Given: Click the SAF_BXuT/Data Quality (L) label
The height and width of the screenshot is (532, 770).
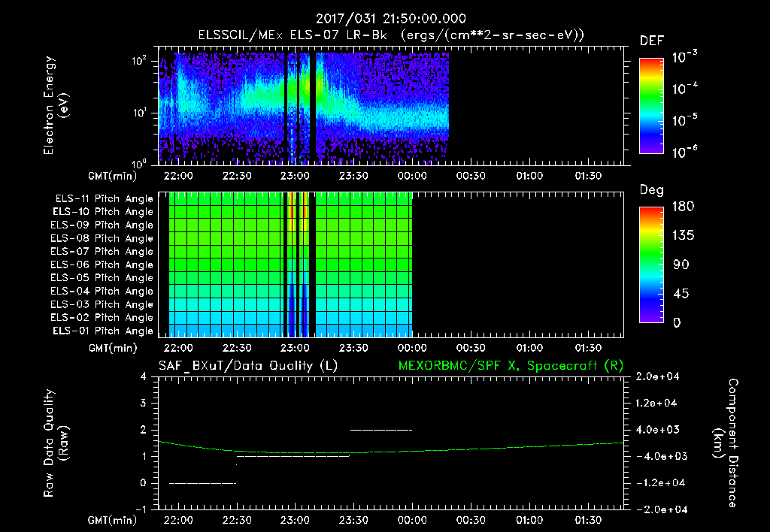Looking at the screenshot, I should tap(247, 365).
